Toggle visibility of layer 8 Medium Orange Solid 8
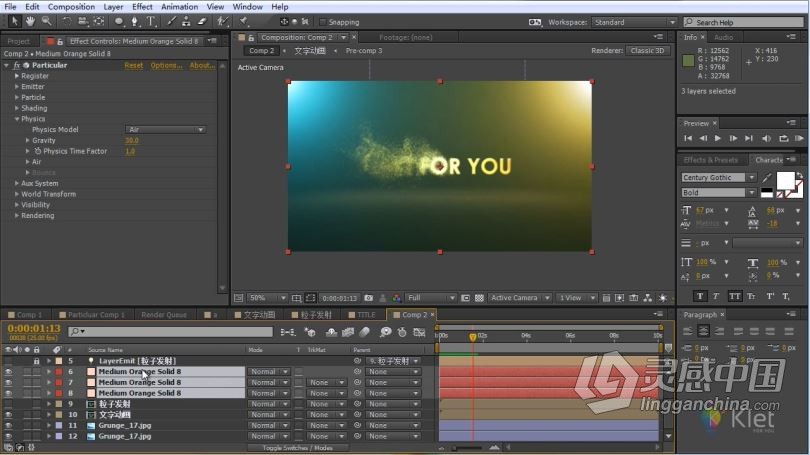This screenshot has width=810, height=455. click(8, 394)
